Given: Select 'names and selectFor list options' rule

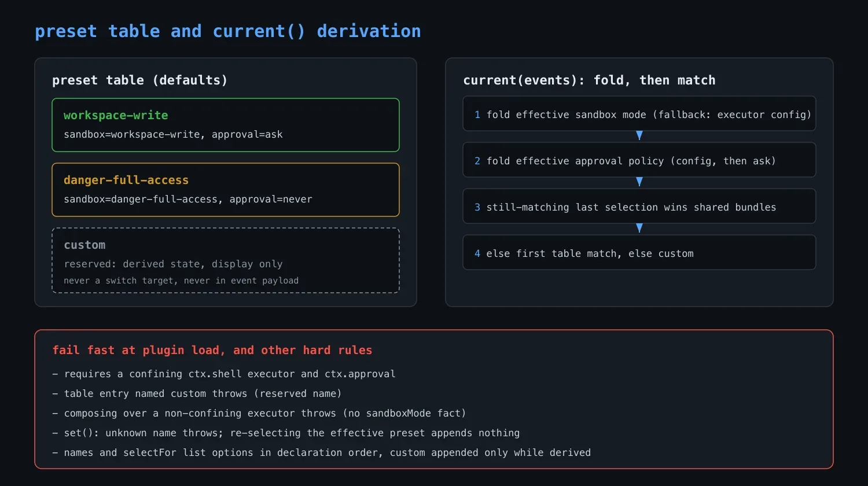Looking at the screenshot, I should click(321, 452).
